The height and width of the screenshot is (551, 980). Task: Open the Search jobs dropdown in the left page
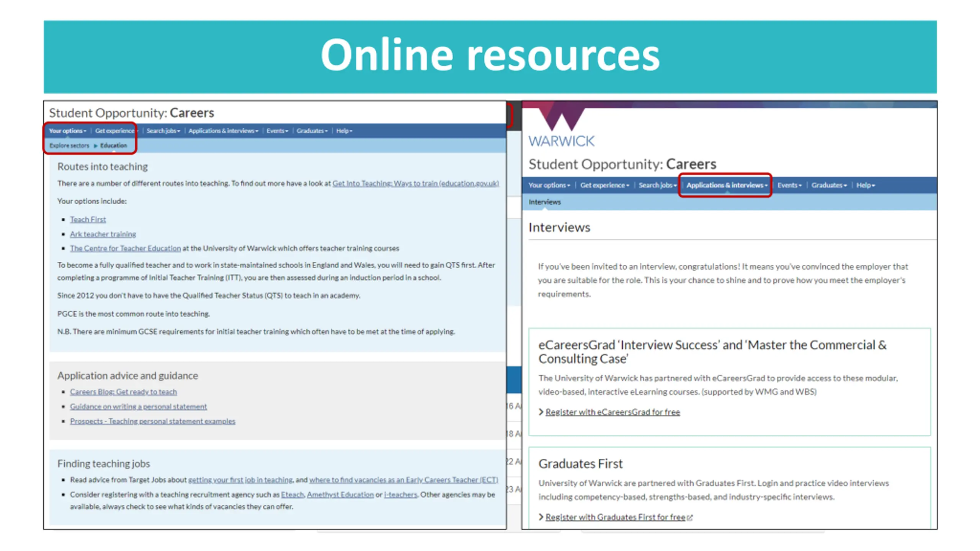(163, 131)
